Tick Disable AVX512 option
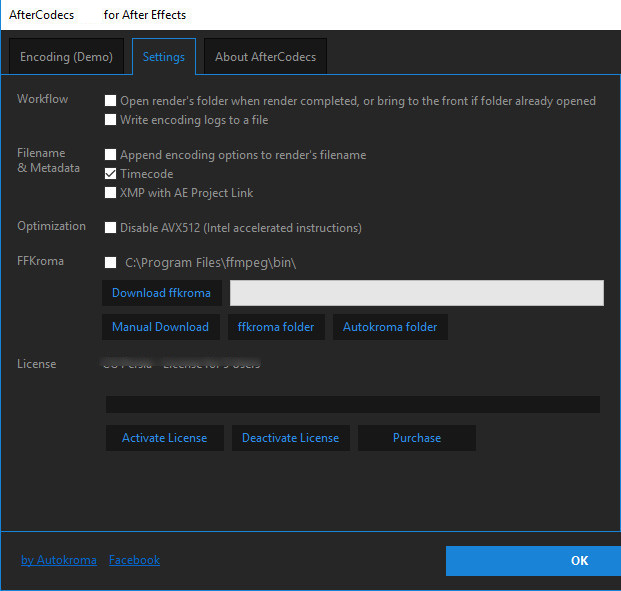This screenshot has height=591, width=621. click(x=110, y=228)
